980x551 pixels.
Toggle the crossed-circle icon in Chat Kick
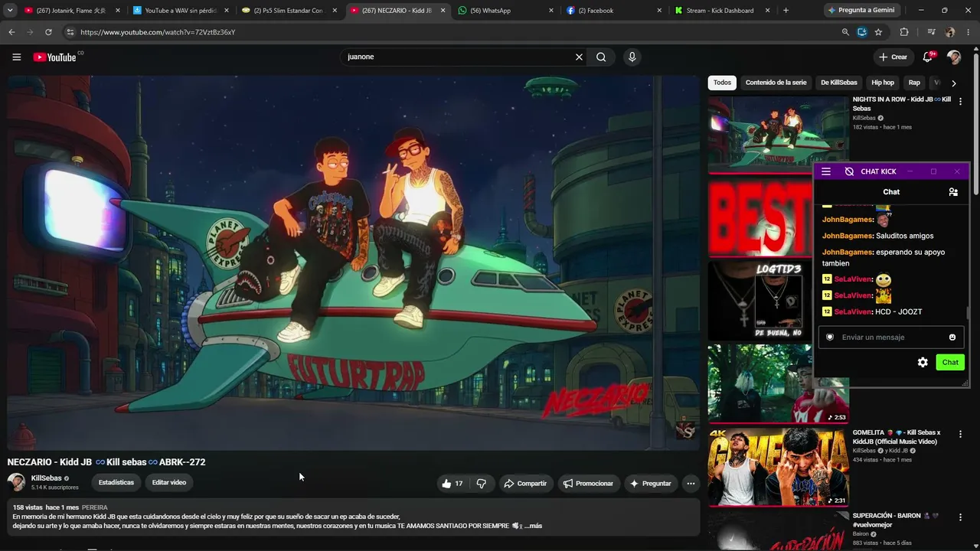tap(849, 171)
